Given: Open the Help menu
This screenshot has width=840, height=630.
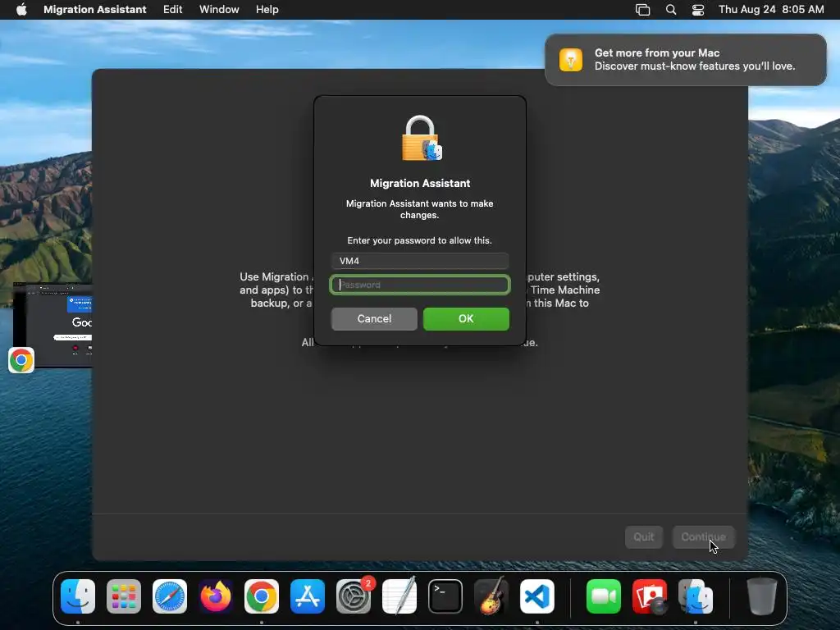Looking at the screenshot, I should coord(267,9).
